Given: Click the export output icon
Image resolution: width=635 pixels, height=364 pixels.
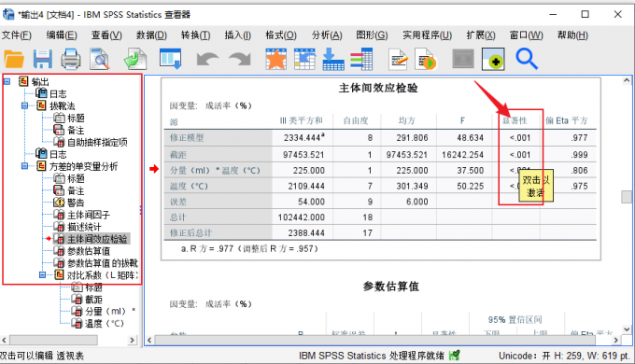Looking at the screenshot, I should coord(135,59).
